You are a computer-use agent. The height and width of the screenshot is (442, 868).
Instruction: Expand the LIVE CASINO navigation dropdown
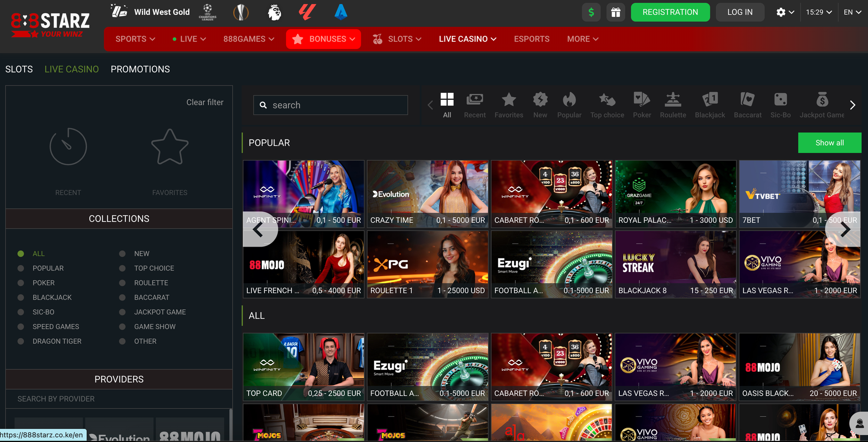pos(467,39)
